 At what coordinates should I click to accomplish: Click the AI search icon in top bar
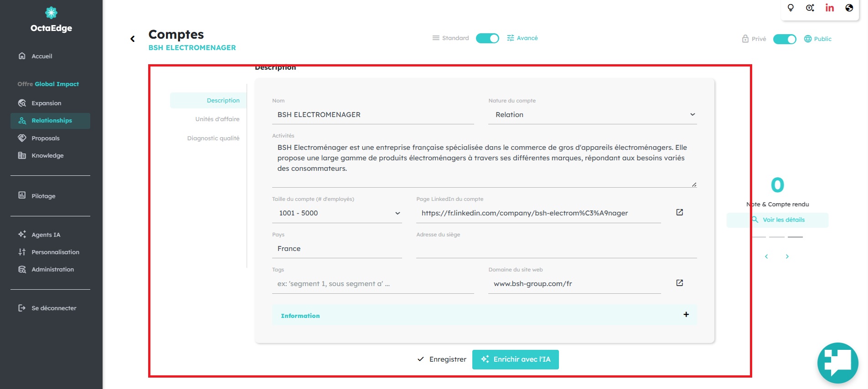click(810, 8)
